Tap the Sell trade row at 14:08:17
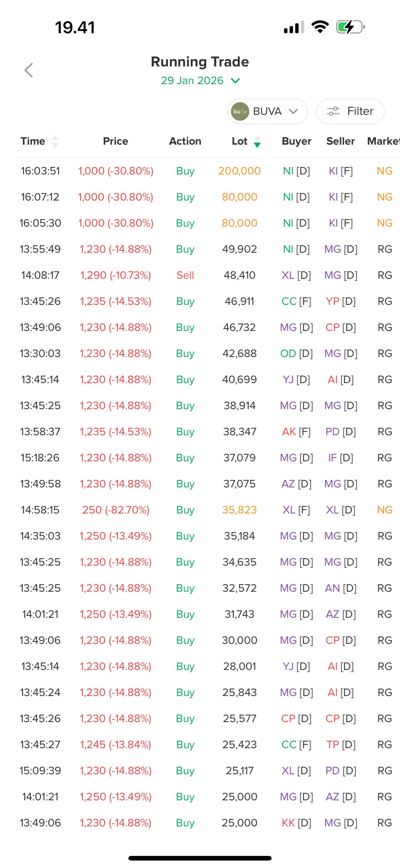The height and width of the screenshot is (868, 400). pyautogui.click(x=185, y=275)
